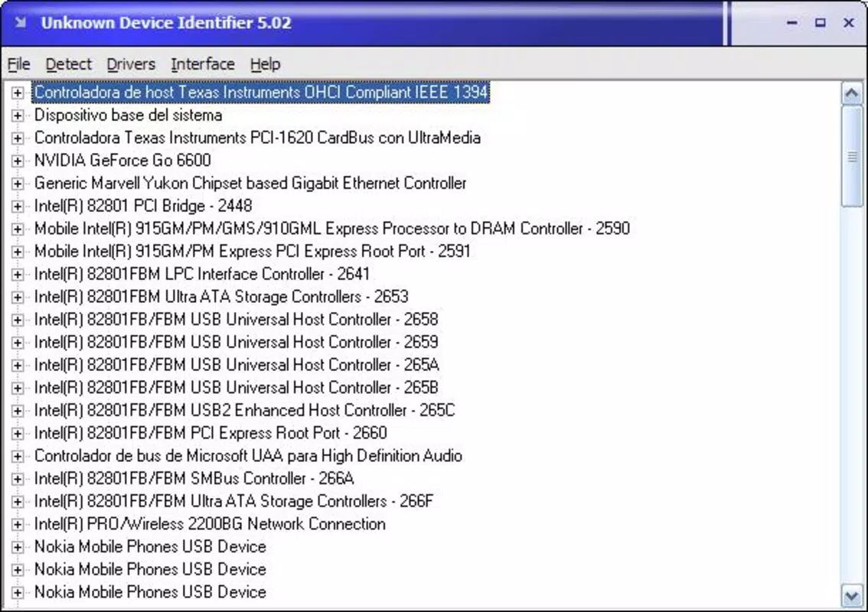Select Intel 82801FBM LPC Interface Controller row
868x612 pixels.
tap(201, 274)
